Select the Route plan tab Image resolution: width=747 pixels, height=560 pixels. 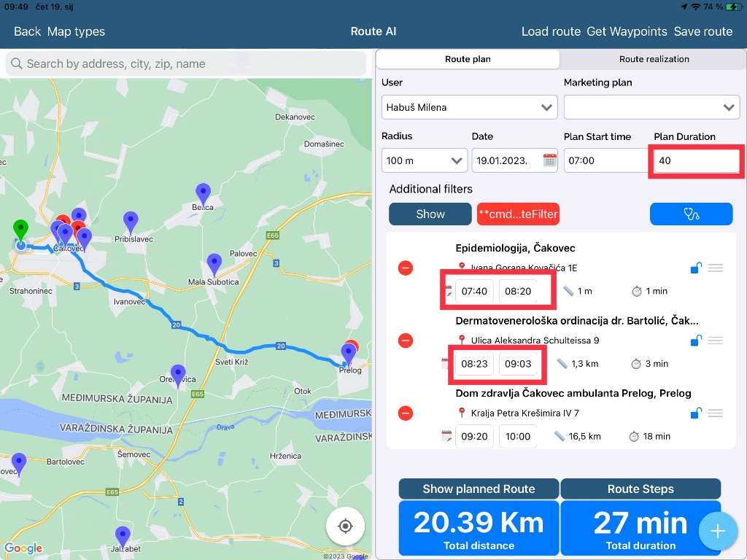click(x=468, y=59)
